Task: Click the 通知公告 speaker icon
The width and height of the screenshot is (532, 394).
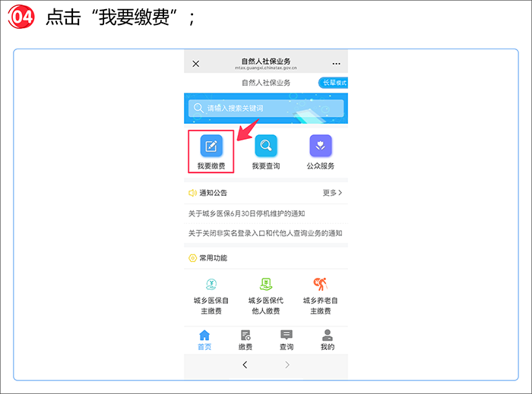Action: tap(192, 193)
